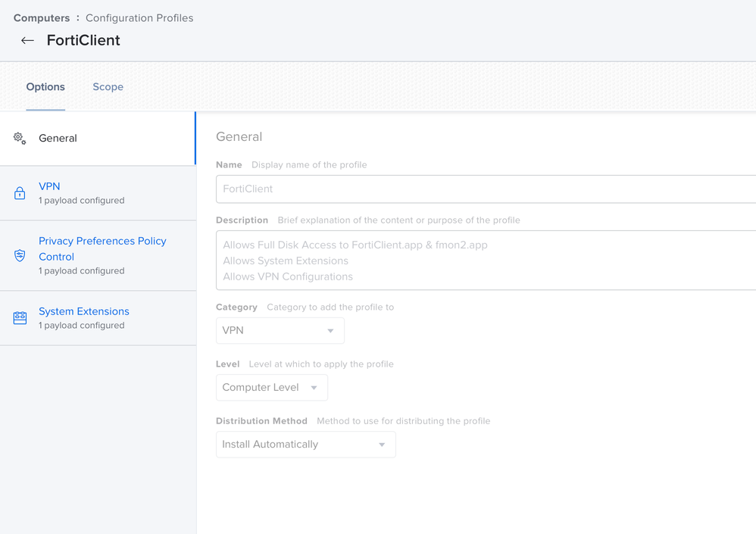Click the General section heading in the form
This screenshot has height=534, width=756.
click(x=239, y=137)
